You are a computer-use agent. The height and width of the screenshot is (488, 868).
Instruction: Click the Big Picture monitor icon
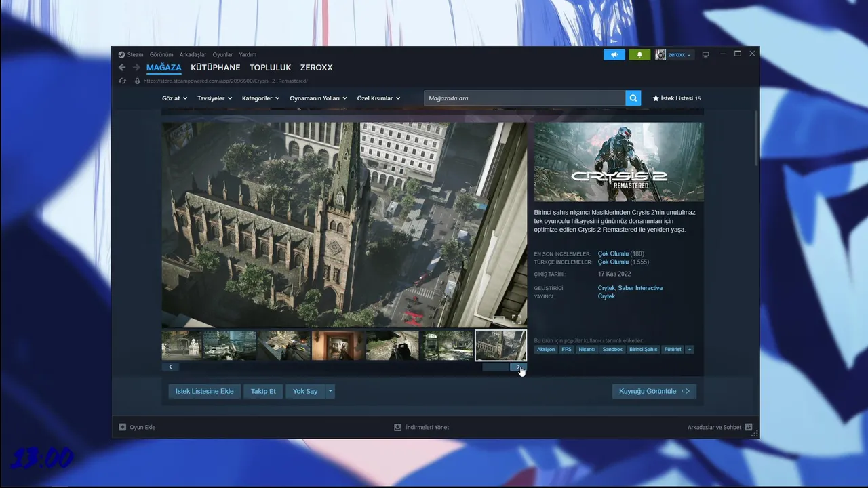click(705, 55)
